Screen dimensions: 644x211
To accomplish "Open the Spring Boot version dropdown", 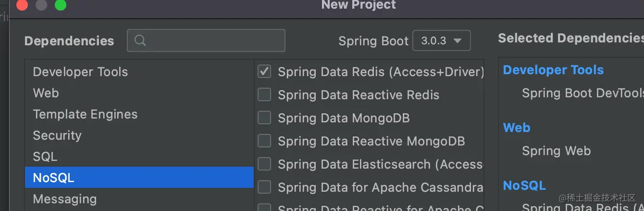I will (441, 41).
